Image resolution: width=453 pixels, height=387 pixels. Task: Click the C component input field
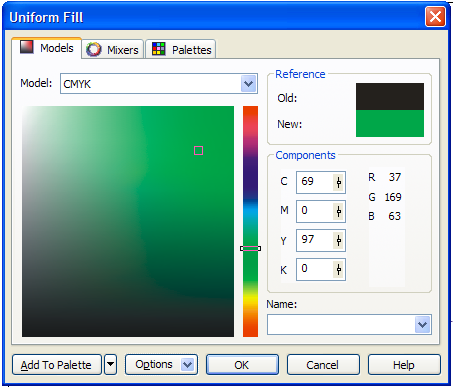pyautogui.click(x=321, y=182)
